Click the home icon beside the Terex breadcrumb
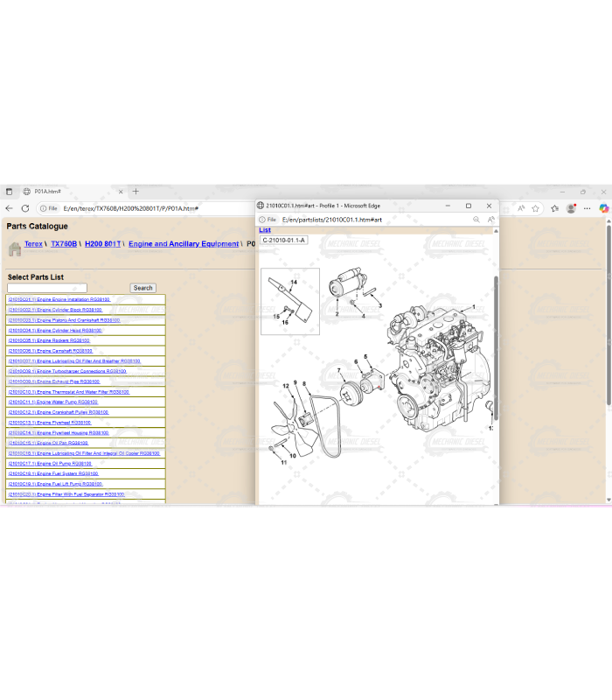This screenshot has width=612, height=700. click(x=14, y=248)
